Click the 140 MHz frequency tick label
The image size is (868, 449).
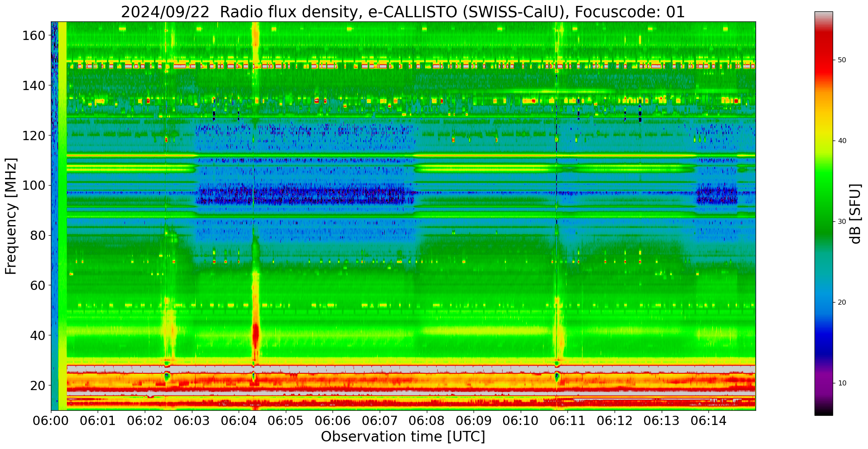[x=34, y=85]
